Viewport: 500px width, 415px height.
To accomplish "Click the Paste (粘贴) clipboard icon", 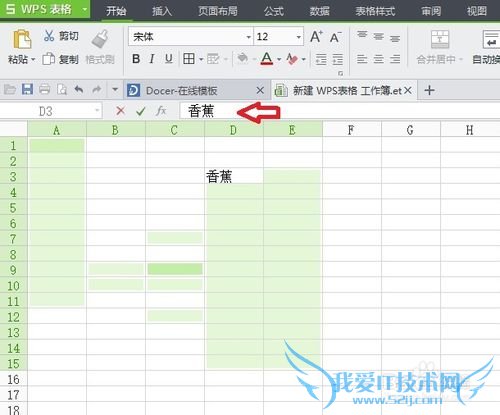I will pyautogui.click(x=22, y=39).
